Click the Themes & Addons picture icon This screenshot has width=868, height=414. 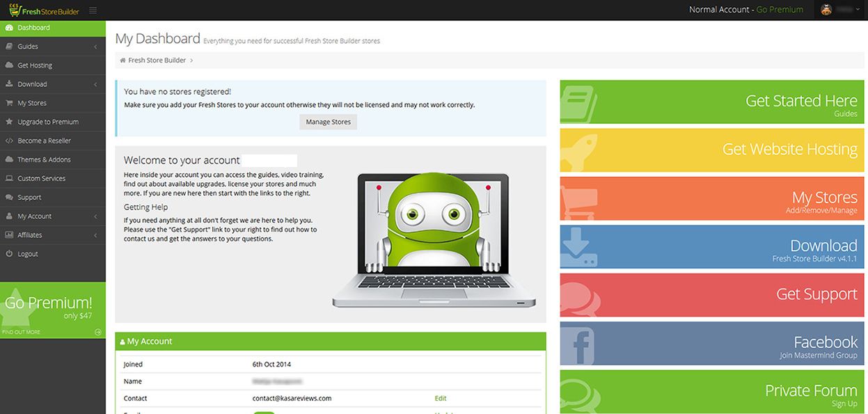click(x=9, y=159)
